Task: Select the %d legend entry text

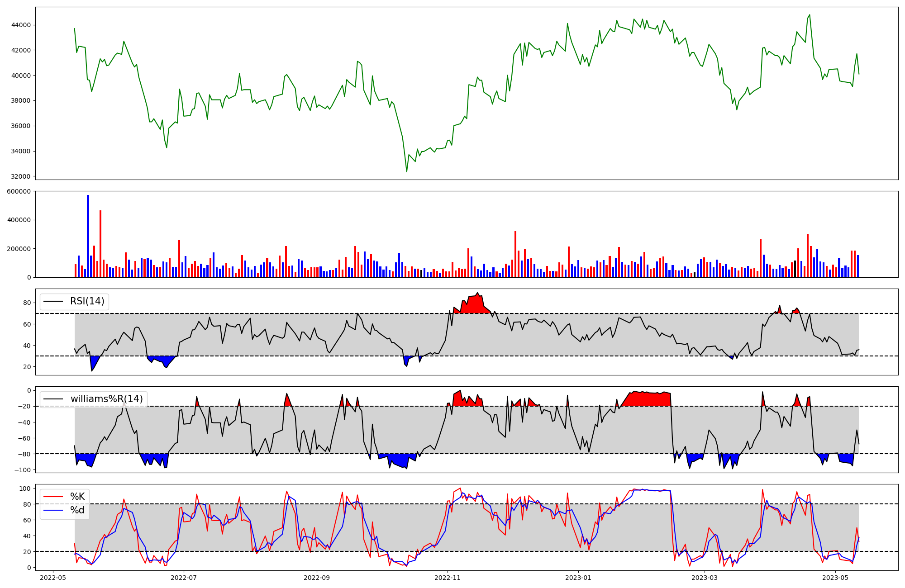Action: (x=77, y=510)
